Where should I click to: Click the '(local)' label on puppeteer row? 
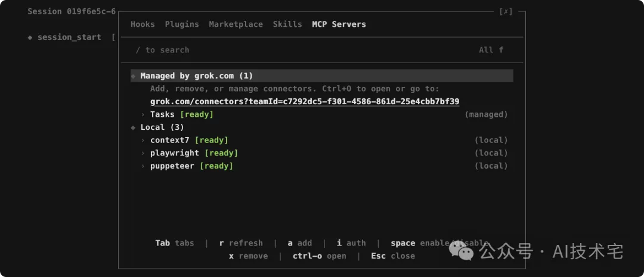click(x=491, y=166)
